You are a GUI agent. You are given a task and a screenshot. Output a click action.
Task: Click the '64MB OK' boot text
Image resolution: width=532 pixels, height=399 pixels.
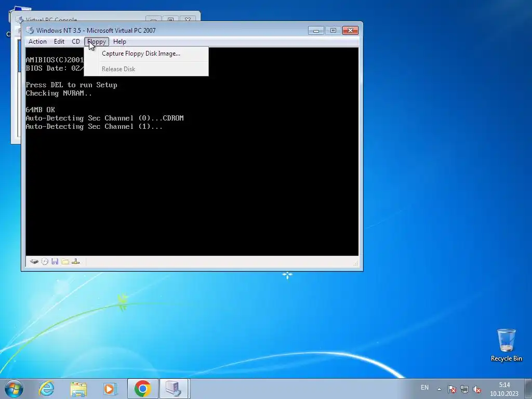pos(40,110)
